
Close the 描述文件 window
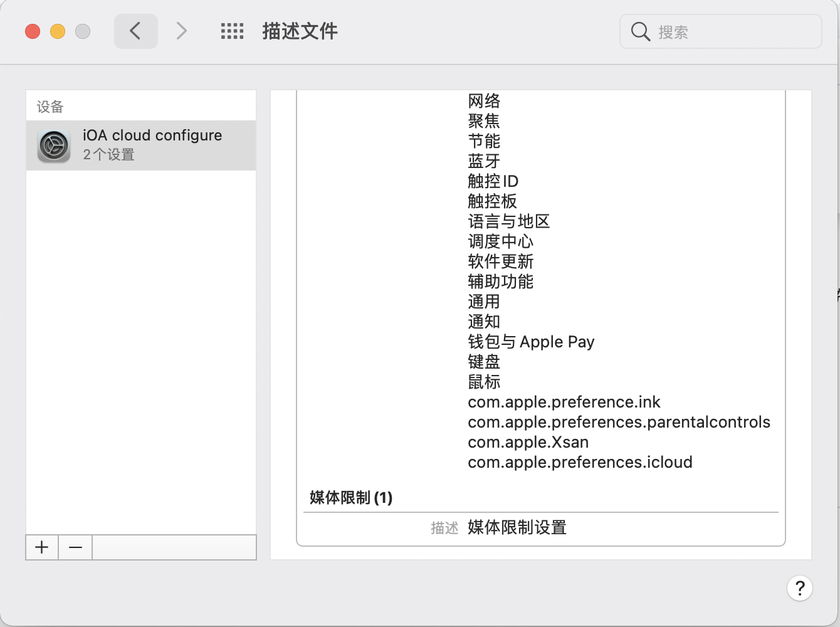click(x=33, y=31)
